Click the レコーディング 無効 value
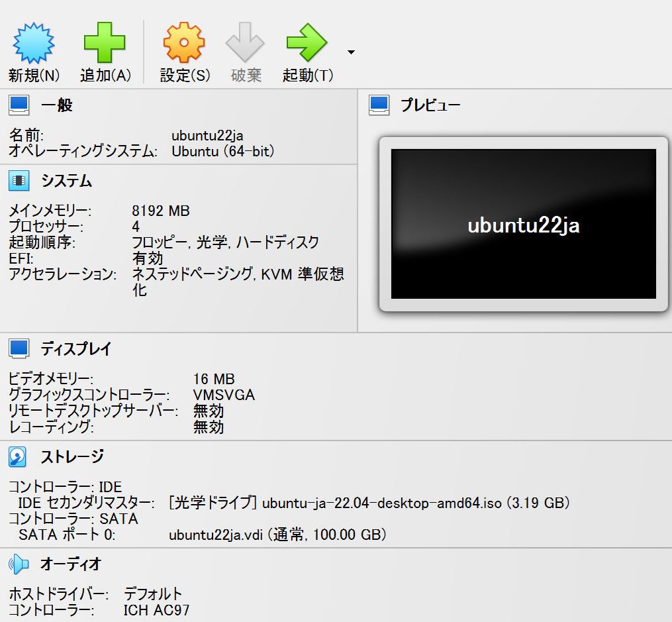This screenshot has width=672, height=622. coord(209,427)
